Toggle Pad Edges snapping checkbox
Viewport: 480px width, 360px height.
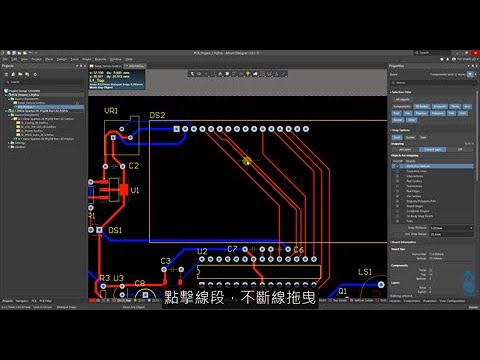click(397, 191)
